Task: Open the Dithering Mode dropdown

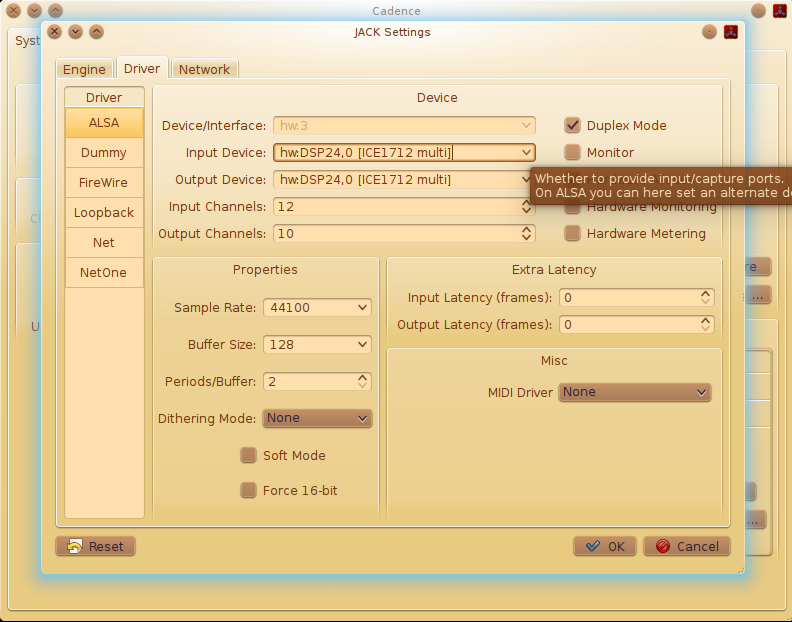Action: 317,418
